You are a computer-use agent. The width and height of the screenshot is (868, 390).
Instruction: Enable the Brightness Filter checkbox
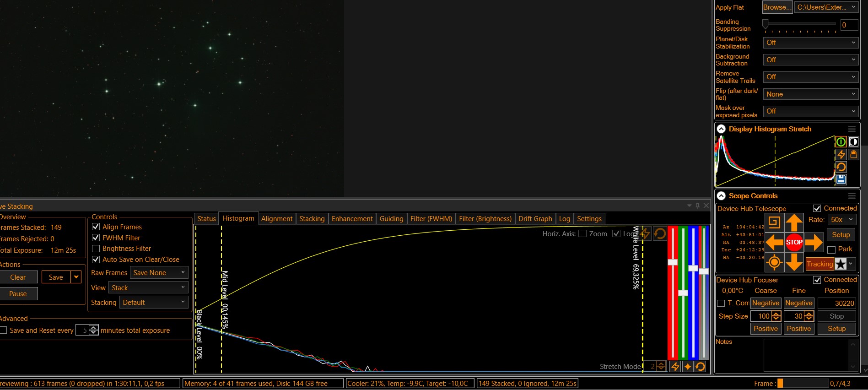[x=96, y=249]
